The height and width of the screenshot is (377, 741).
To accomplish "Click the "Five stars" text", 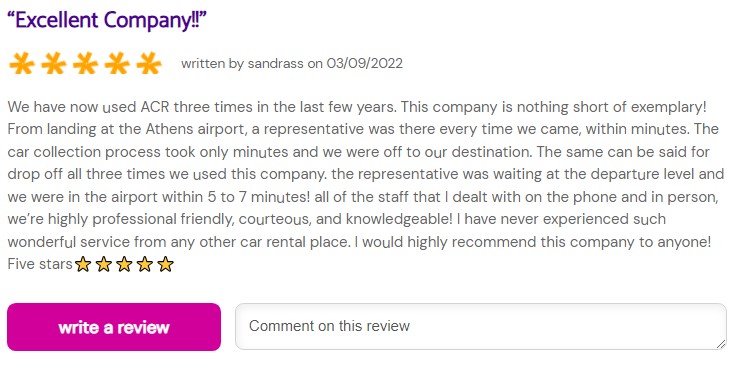I will [40, 264].
